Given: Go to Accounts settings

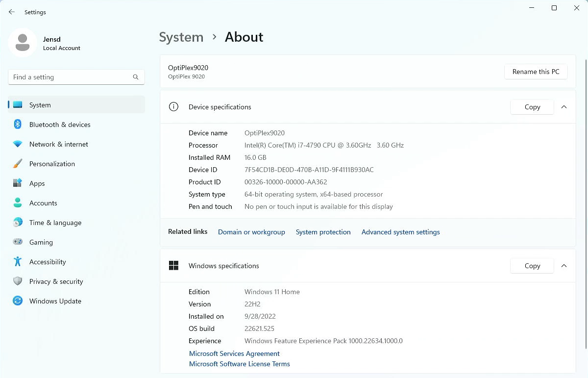Looking at the screenshot, I should 43,203.
